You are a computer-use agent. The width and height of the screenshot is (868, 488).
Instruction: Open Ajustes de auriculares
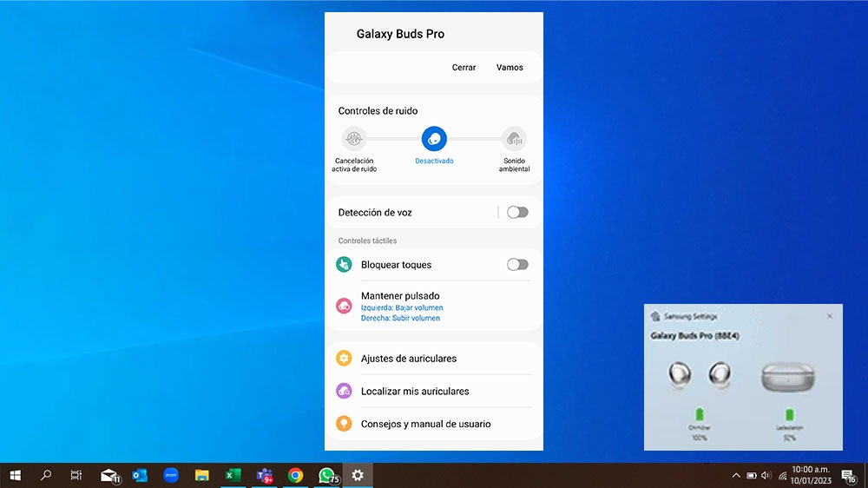pyautogui.click(x=408, y=359)
